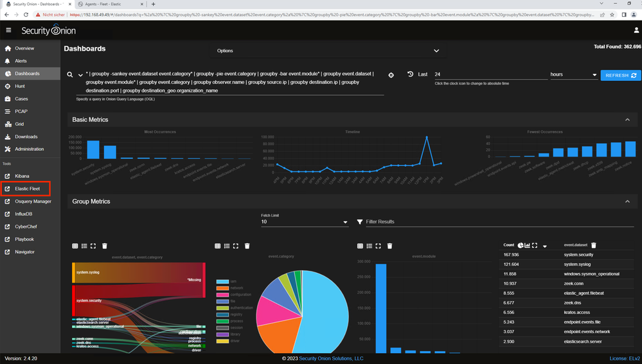This screenshot has width=642, height=364.
Task: Remove the event.category pie chart
Action: click(x=247, y=246)
